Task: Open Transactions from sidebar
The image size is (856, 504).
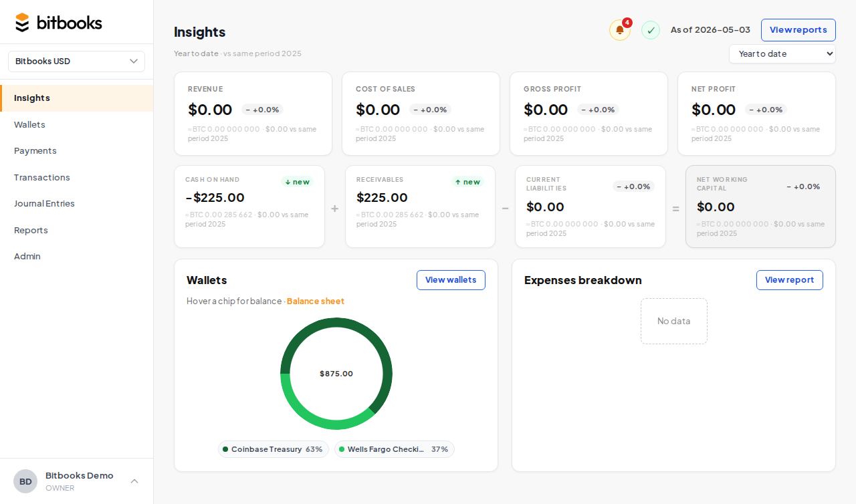Action: tap(77, 177)
